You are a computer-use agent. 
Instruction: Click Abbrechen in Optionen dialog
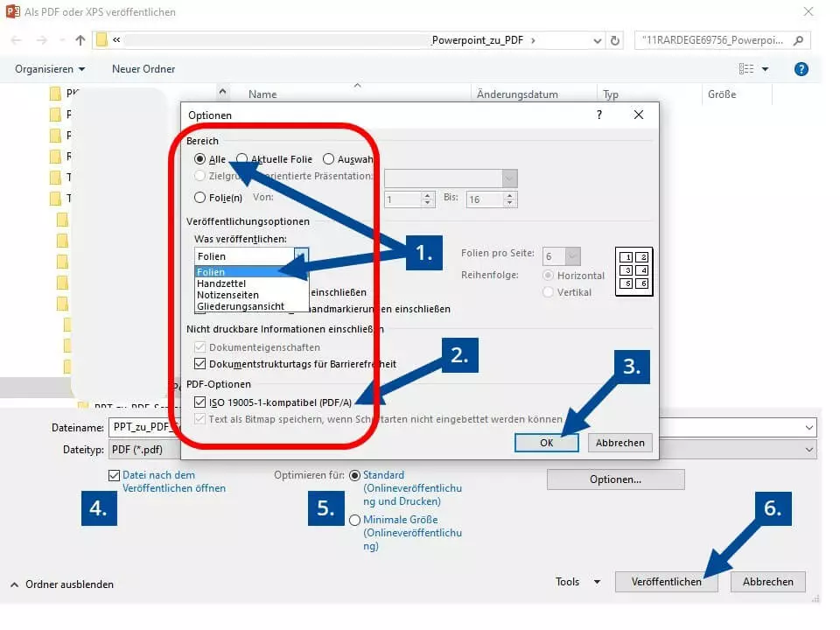click(x=619, y=443)
